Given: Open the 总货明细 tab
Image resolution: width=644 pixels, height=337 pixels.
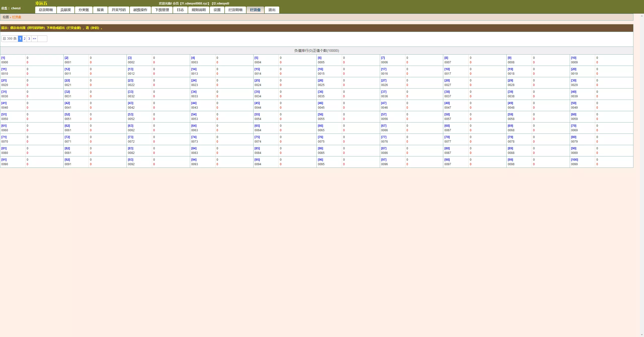Looking at the screenshot, I should tap(46, 10).
